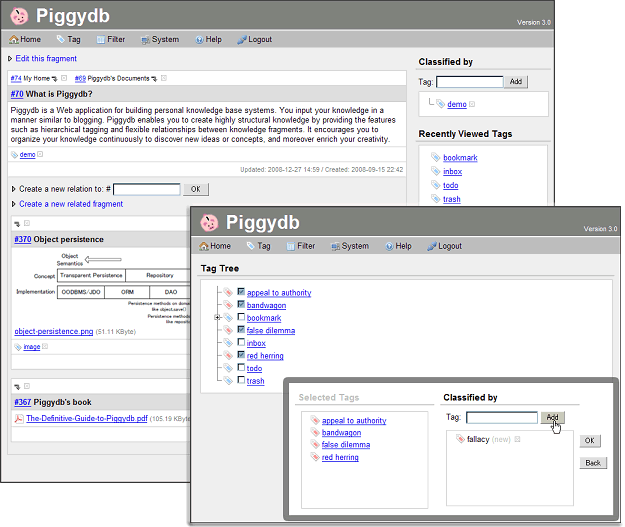The width and height of the screenshot is (625, 527).
Task: Click the small box icon after the fragment's demo tag
Action: coord(40,154)
